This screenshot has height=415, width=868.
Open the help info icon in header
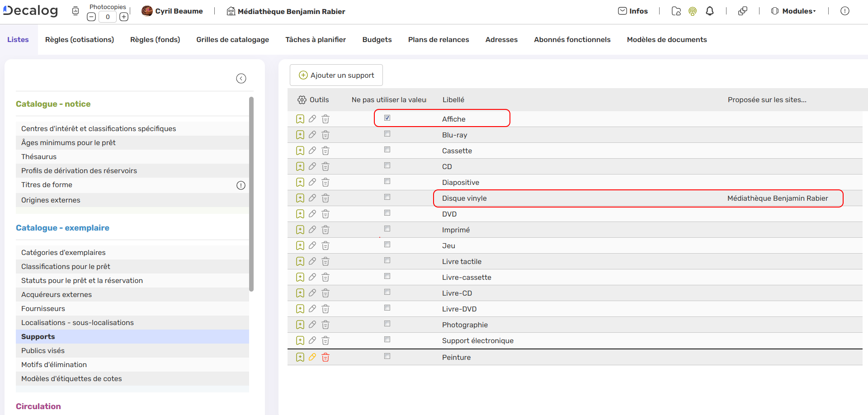(x=844, y=11)
